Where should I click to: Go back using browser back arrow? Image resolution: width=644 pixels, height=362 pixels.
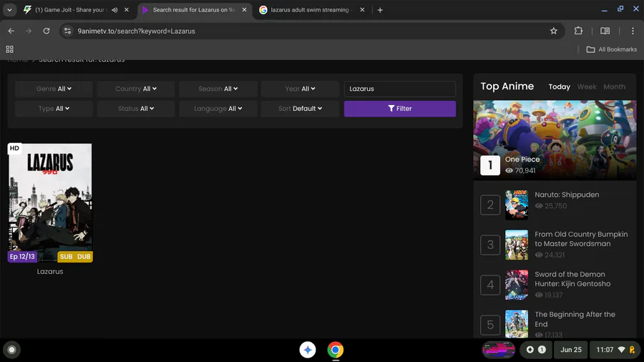click(x=11, y=31)
